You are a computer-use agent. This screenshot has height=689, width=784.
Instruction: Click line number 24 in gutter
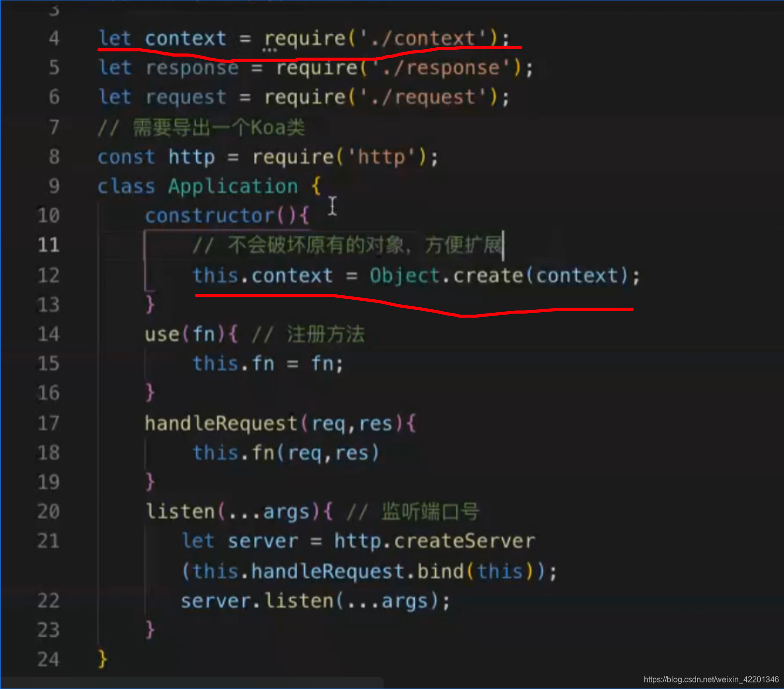pyautogui.click(x=49, y=660)
